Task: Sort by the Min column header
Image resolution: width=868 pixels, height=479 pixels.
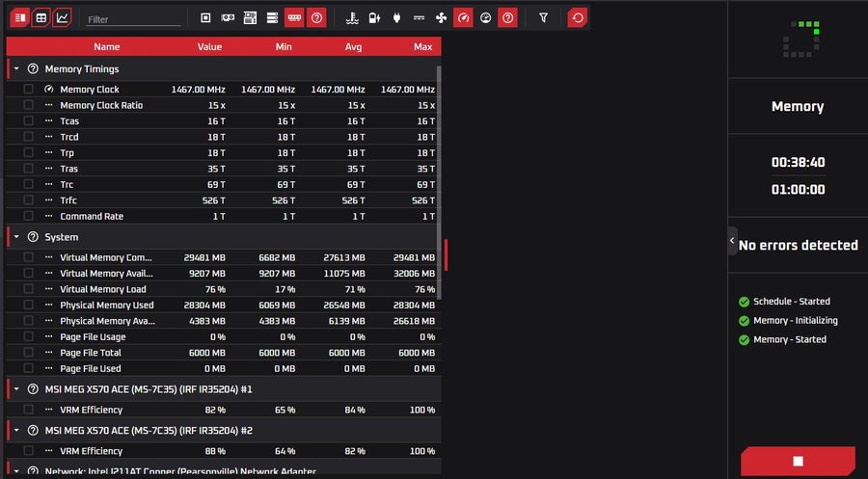Action: [284, 47]
